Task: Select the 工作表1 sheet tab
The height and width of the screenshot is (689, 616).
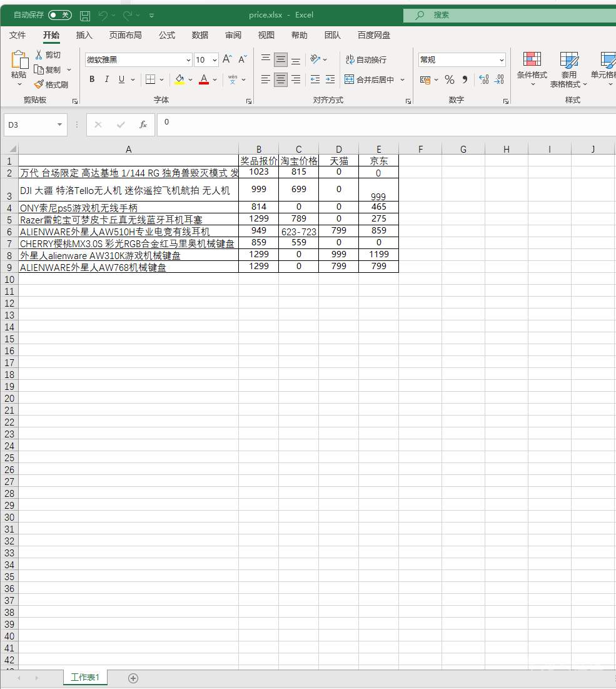Action: click(85, 677)
